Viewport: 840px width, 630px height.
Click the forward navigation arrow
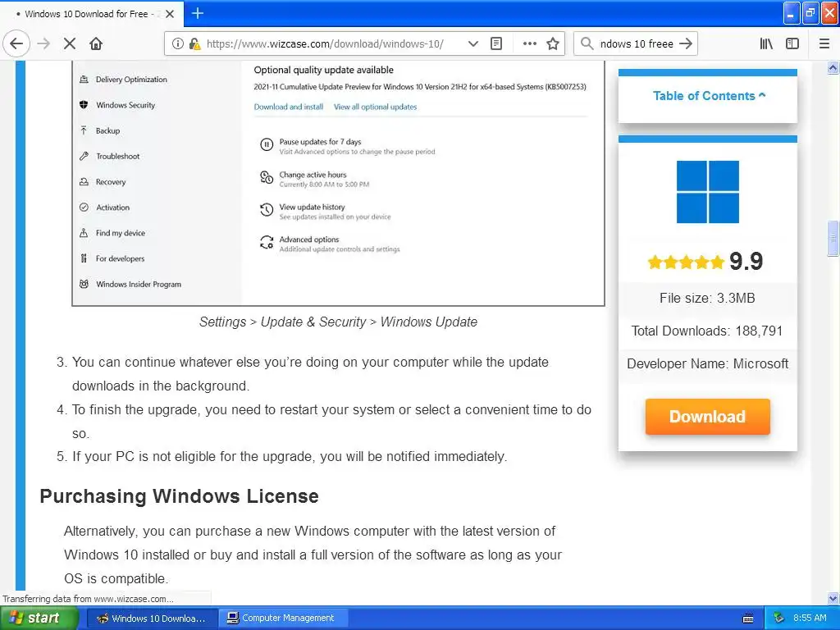[x=44, y=43]
